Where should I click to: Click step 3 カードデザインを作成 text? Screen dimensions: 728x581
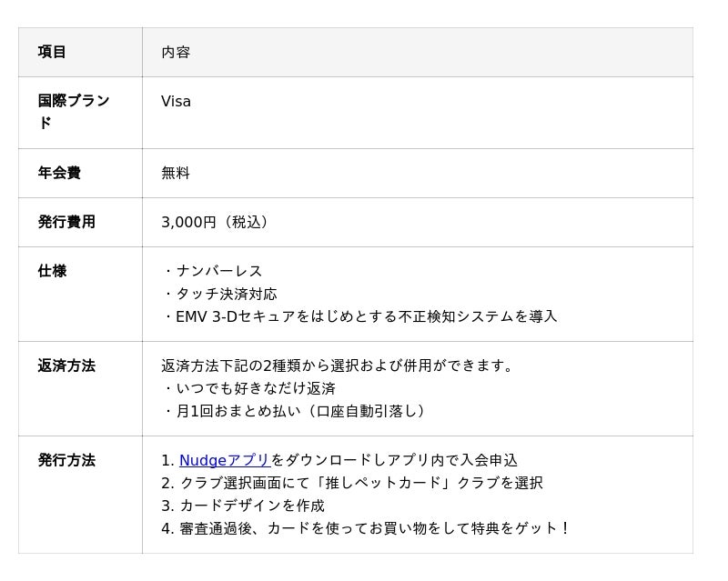point(243,506)
